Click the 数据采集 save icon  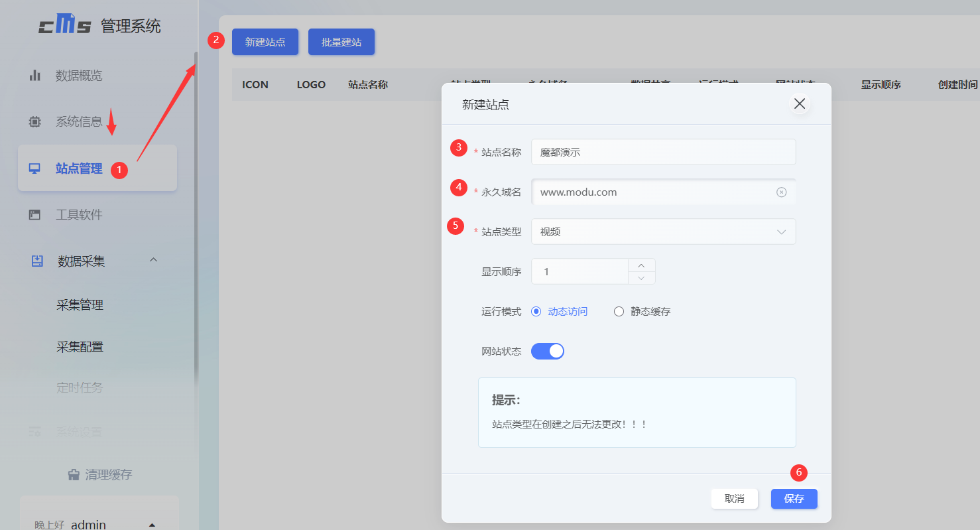(x=34, y=261)
